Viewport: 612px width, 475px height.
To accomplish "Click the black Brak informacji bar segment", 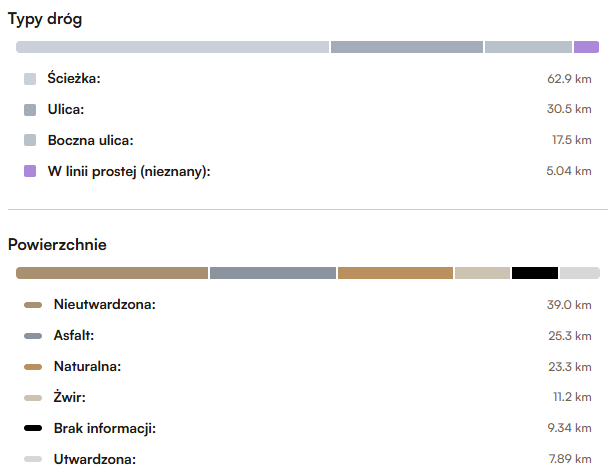I will [535, 273].
